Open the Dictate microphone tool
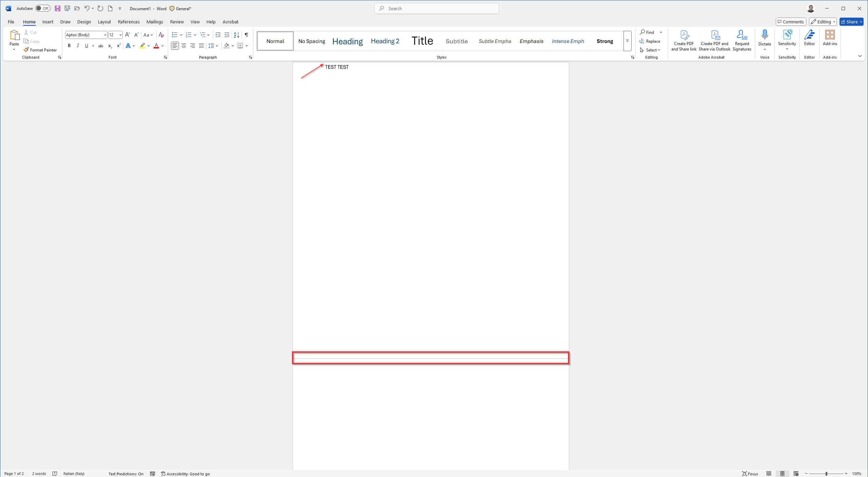868x477 pixels. (x=765, y=40)
